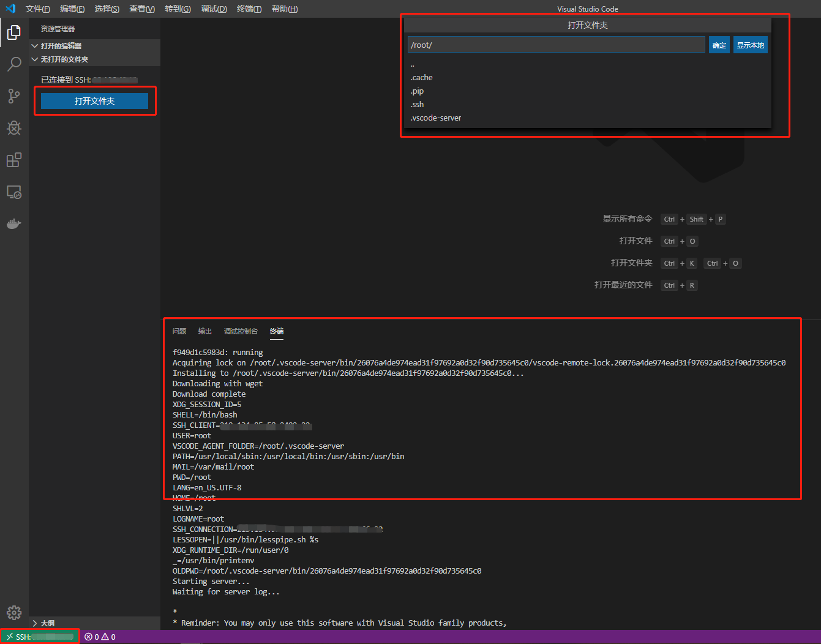This screenshot has width=821, height=644.
Task: Select the .. parent directory entry
Action: click(x=588, y=64)
